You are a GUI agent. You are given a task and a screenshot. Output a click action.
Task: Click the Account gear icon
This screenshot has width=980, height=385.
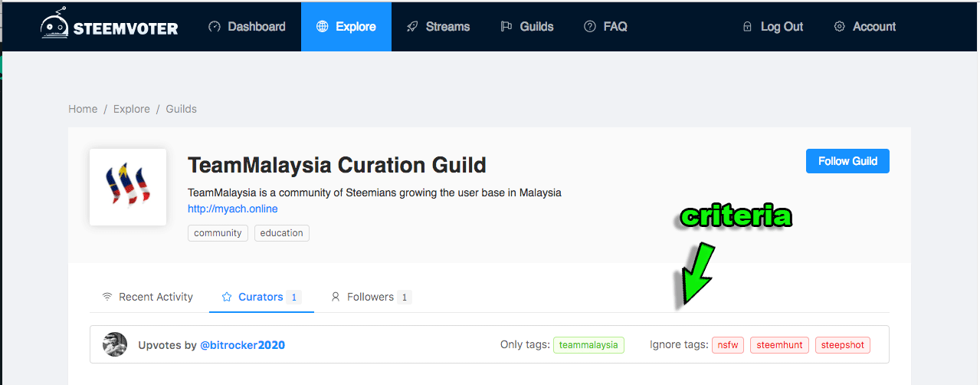(839, 26)
